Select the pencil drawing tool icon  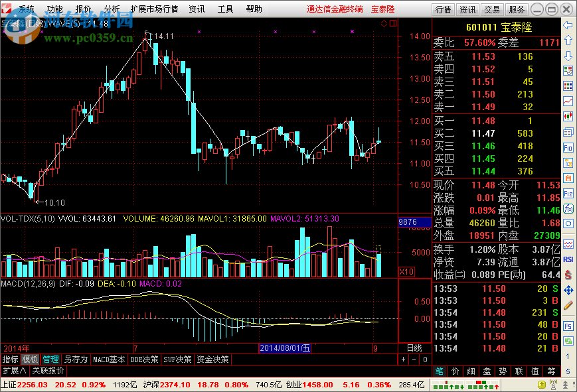(x=568, y=305)
